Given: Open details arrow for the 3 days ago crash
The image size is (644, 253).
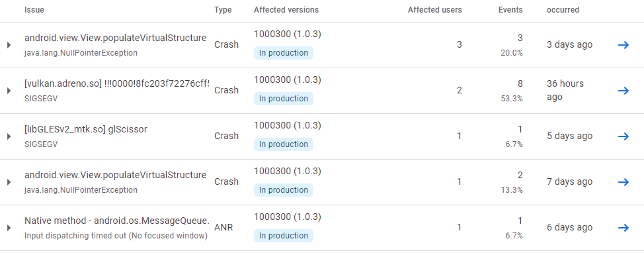Looking at the screenshot, I should pos(624,45).
